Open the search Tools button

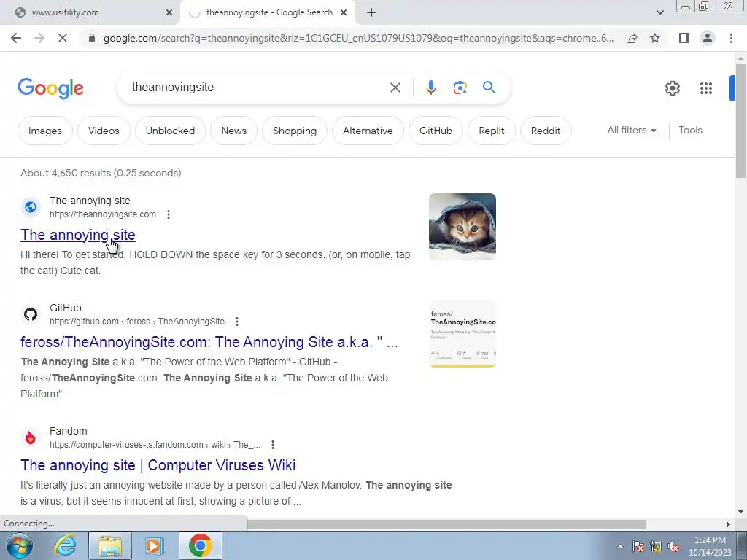tap(690, 130)
